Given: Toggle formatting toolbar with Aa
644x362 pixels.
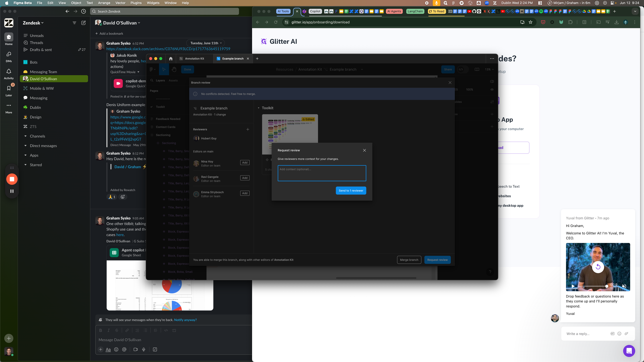Looking at the screenshot, I should point(108,350).
